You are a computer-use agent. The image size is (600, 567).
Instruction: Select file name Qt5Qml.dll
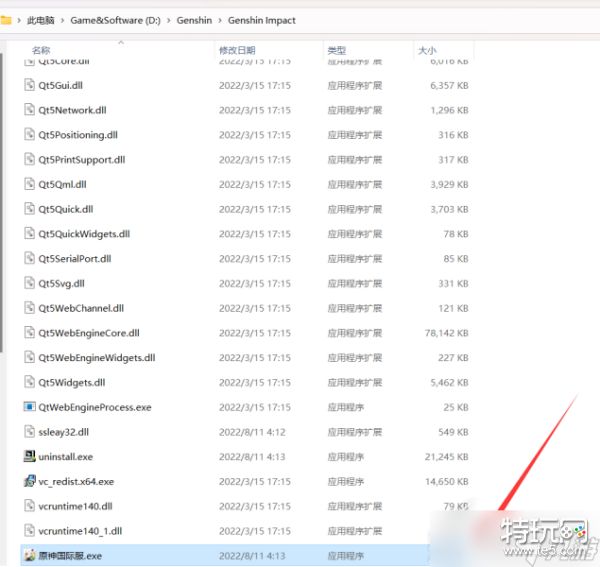(62, 184)
